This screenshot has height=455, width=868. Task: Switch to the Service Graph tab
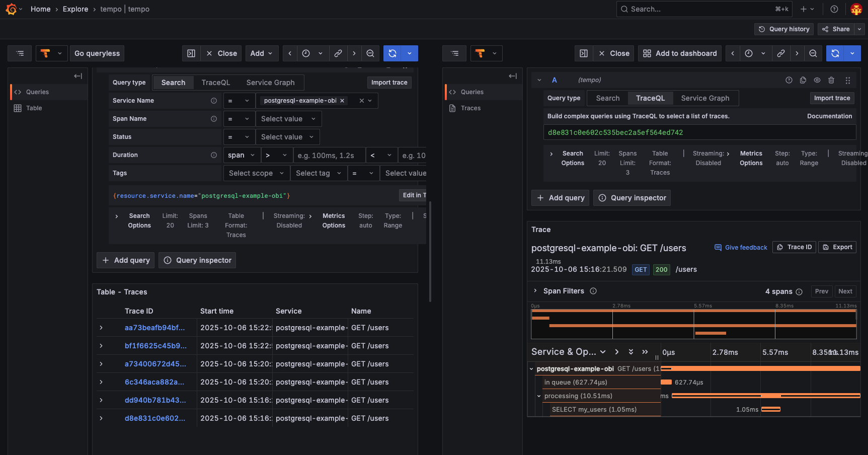[270, 82]
